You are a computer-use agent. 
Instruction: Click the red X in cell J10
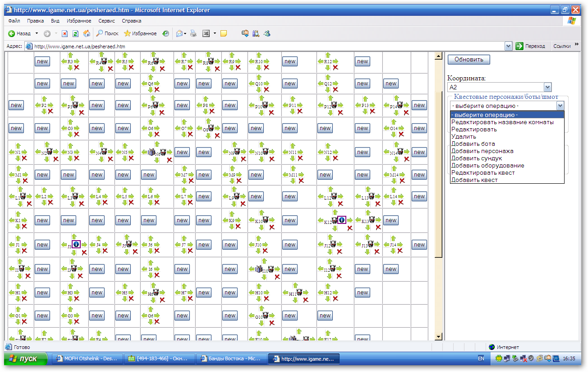tap(266, 251)
